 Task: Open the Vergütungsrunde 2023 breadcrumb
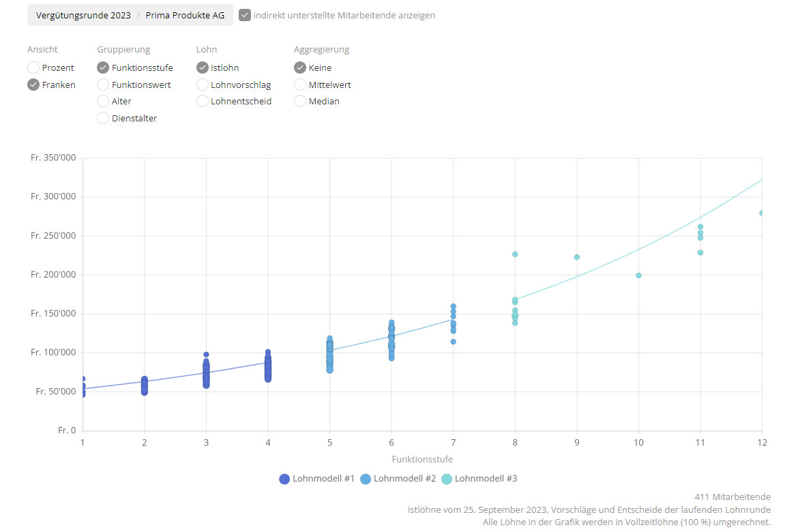[x=83, y=15]
